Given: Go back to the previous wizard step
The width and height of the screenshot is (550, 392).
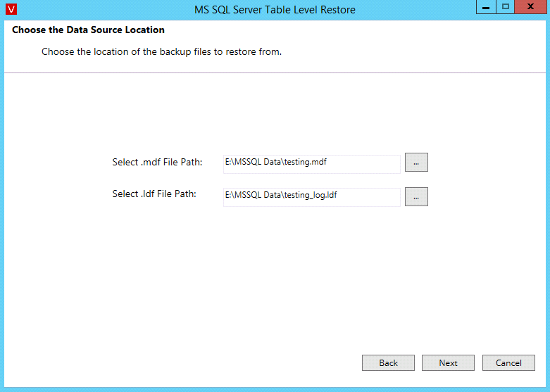Looking at the screenshot, I should tap(388, 363).
